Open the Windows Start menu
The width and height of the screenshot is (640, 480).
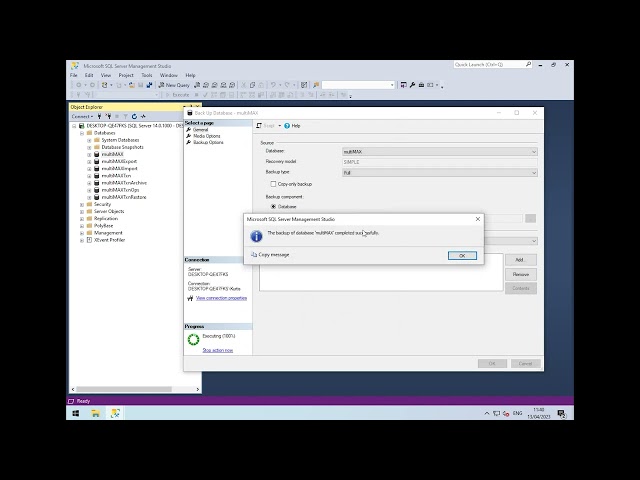[x=76, y=413]
